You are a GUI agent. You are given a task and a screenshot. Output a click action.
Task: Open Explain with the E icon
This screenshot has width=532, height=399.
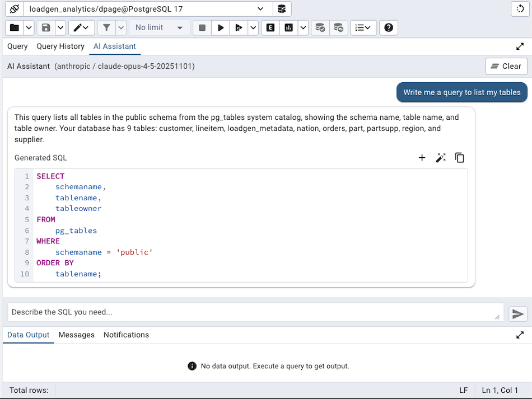(x=269, y=27)
